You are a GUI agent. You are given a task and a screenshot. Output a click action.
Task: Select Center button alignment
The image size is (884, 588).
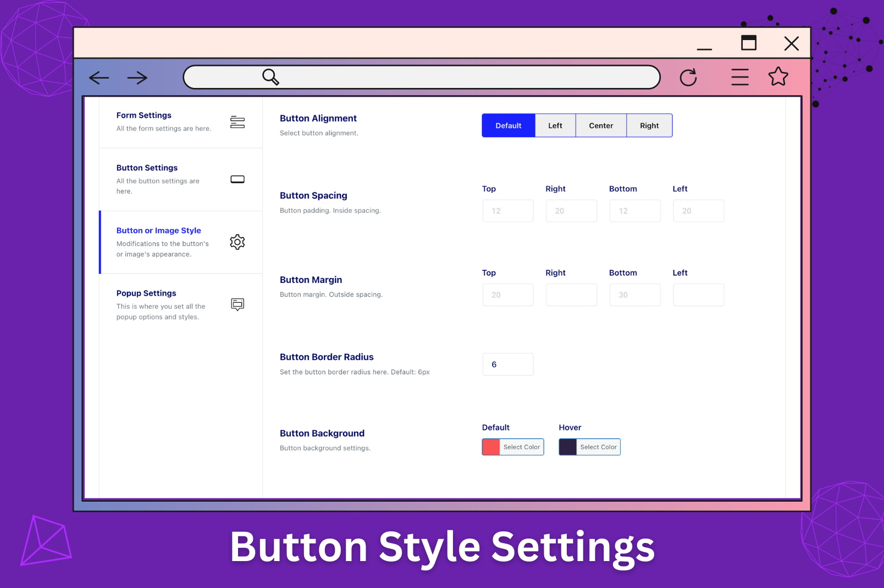[x=601, y=125]
